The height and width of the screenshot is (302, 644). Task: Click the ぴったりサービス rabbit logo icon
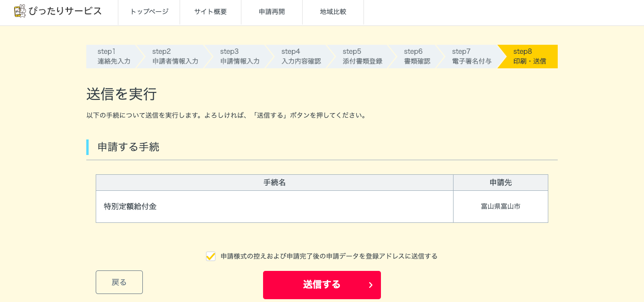[20, 11]
